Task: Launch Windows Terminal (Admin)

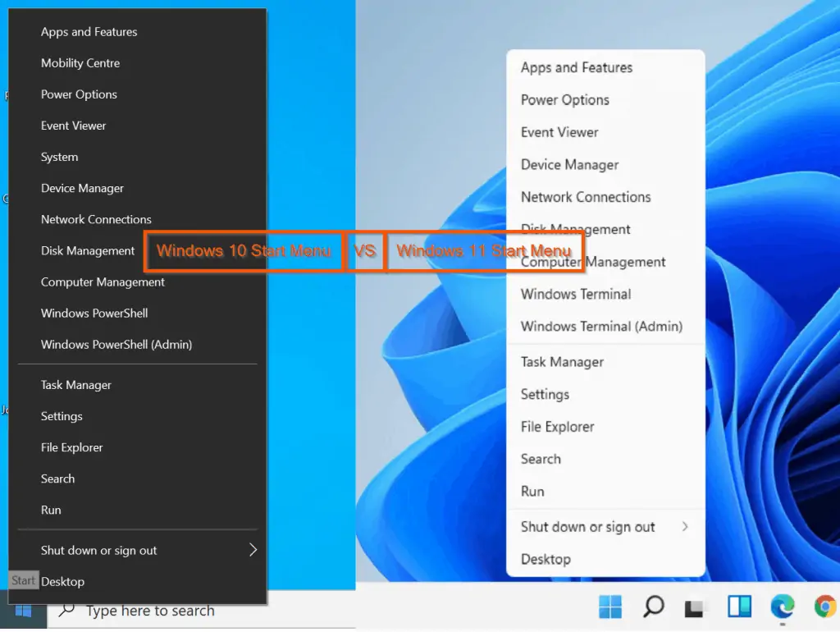Action: pos(605,326)
